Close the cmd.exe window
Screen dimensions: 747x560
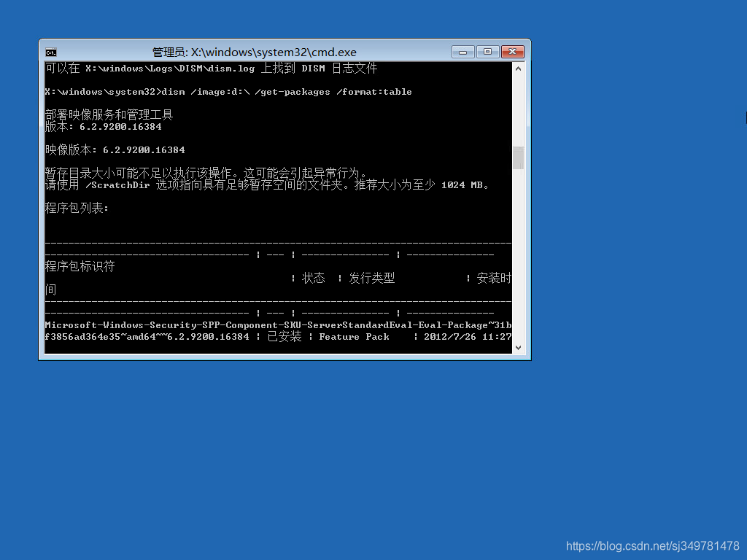click(x=513, y=52)
